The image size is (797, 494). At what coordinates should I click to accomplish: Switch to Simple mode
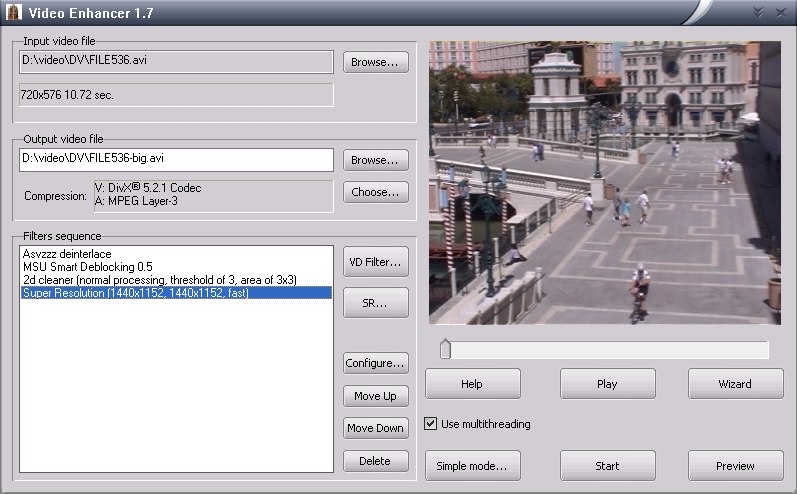473,466
